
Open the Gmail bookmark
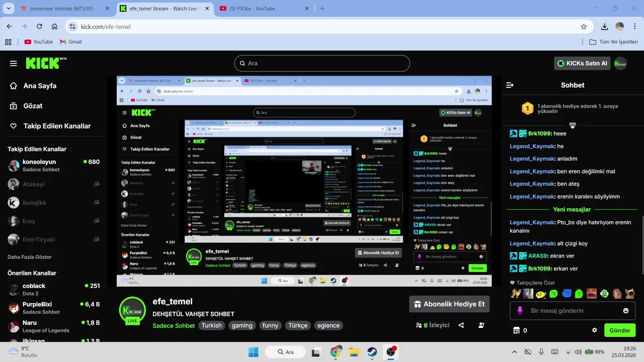click(x=70, y=42)
